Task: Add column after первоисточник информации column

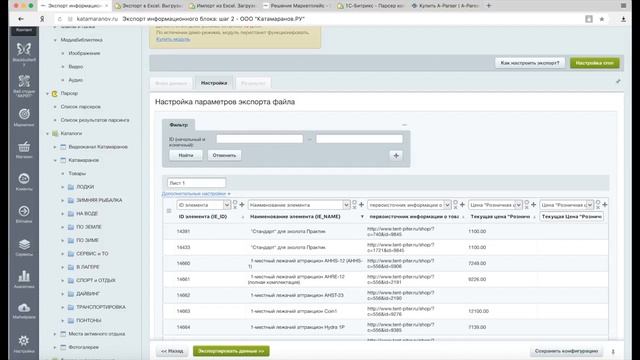Action: point(462,204)
